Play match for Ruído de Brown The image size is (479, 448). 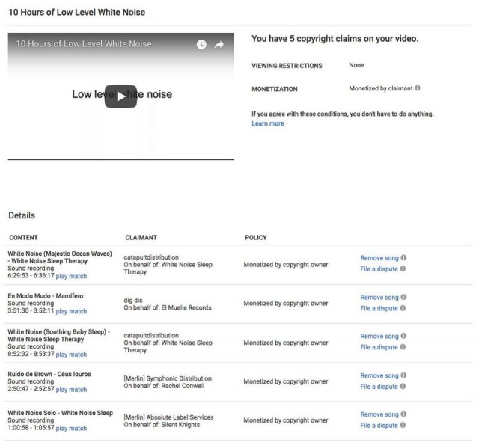[71, 390]
